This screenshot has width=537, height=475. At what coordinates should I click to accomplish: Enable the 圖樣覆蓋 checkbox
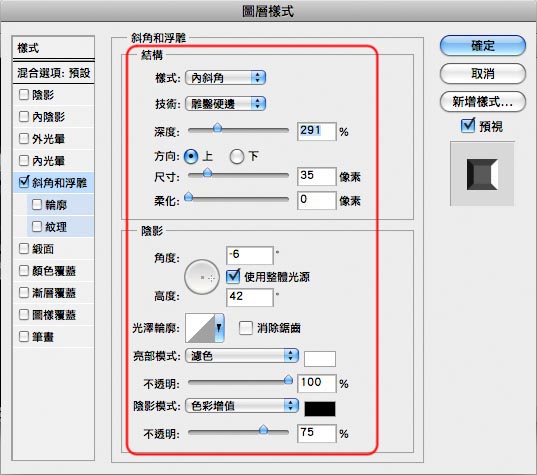tap(24, 314)
